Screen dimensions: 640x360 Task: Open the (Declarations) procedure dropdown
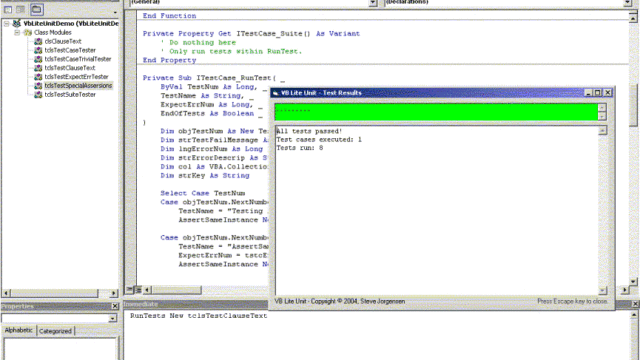[627, 2]
